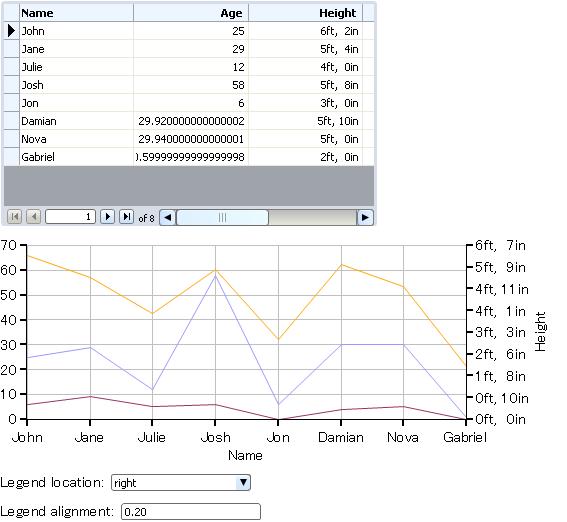Go to first record navigation button
Image resolution: width=567 pixels, height=522 pixels.
coord(14,217)
